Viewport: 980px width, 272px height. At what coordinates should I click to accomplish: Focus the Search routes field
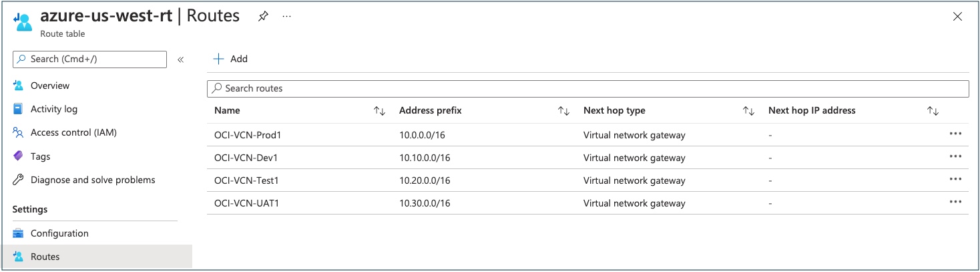[x=587, y=88]
